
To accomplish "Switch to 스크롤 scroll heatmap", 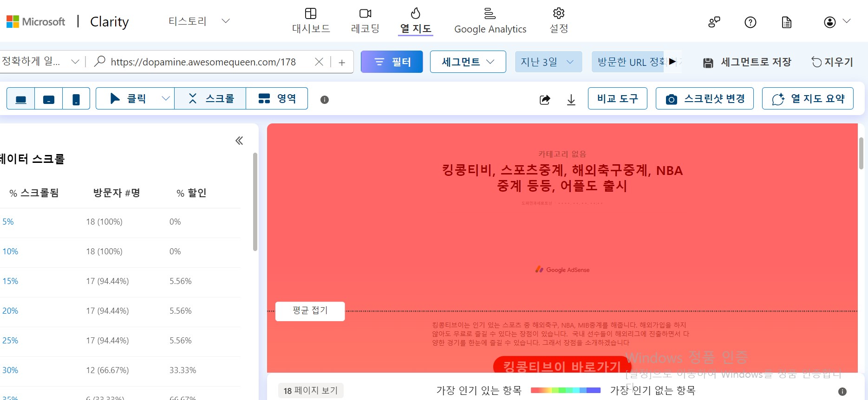I will pos(210,98).
